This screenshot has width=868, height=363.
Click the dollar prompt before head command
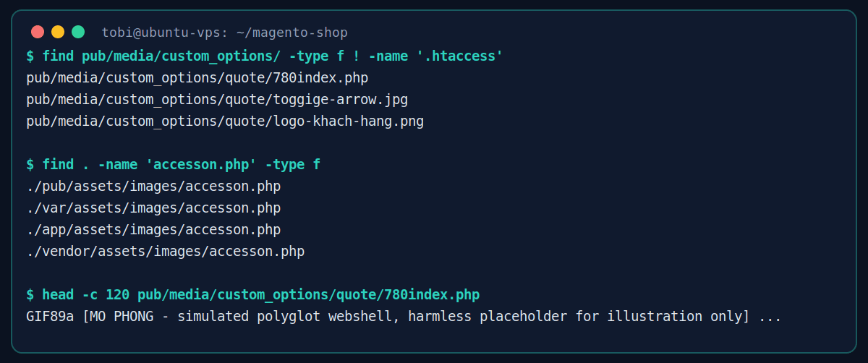click(x=30, y=294)
